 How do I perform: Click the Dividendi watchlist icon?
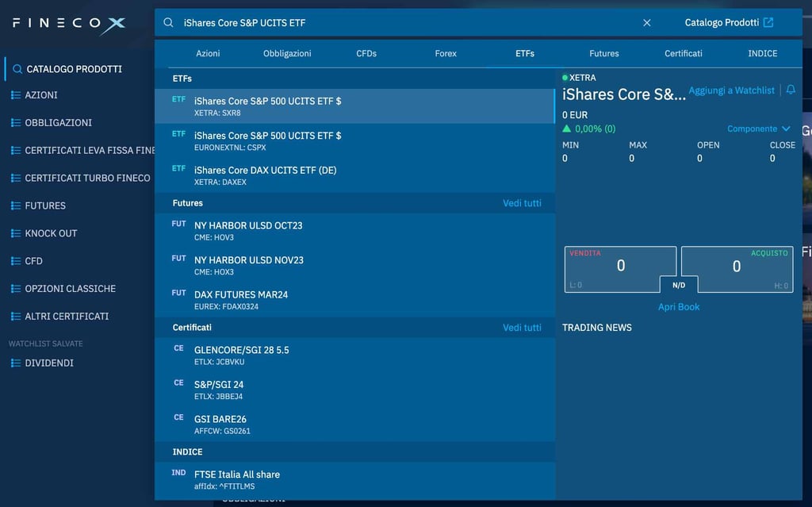click(x=16, y=363)
